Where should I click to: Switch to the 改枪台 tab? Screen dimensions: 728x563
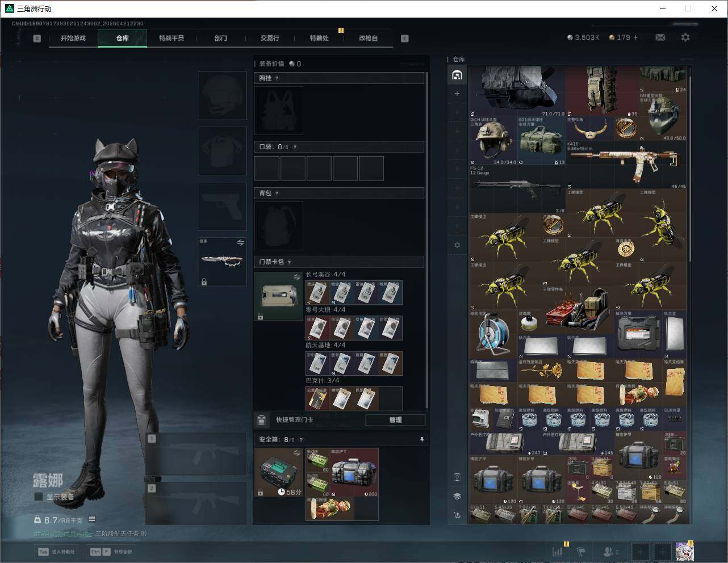(368, 38)
